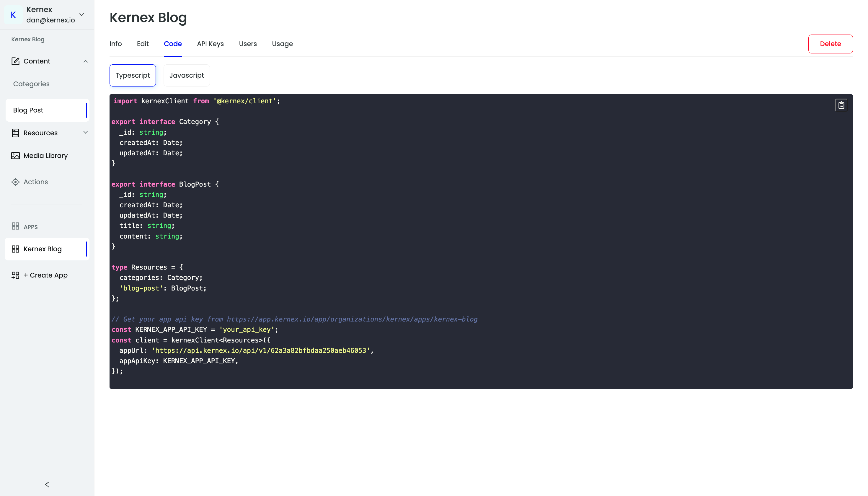Copy the code using the clipboard icon
This screenshot has height=496, width=868.
coord(841,105)
